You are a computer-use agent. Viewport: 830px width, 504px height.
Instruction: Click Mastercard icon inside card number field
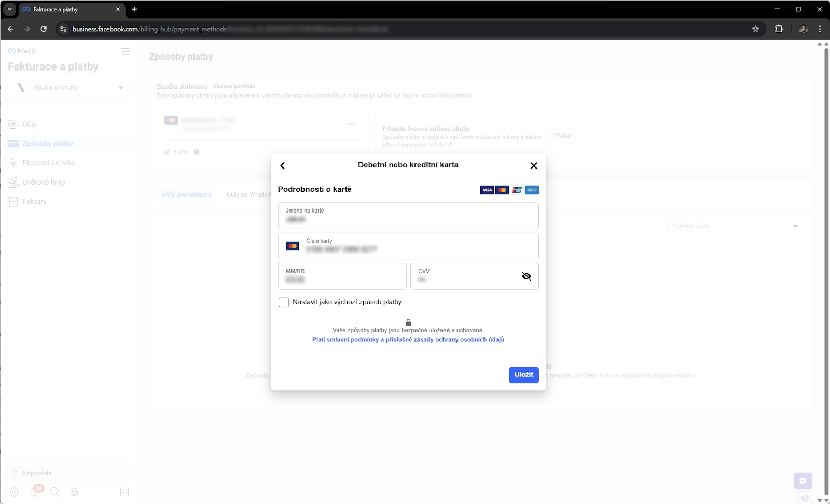click(293, 246)
